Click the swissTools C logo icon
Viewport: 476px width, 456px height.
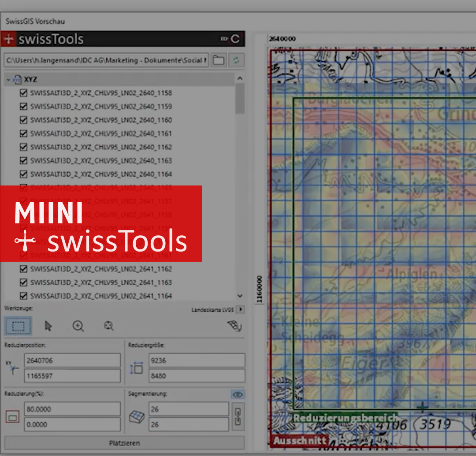pyautogui.click(x=235, y=39)
